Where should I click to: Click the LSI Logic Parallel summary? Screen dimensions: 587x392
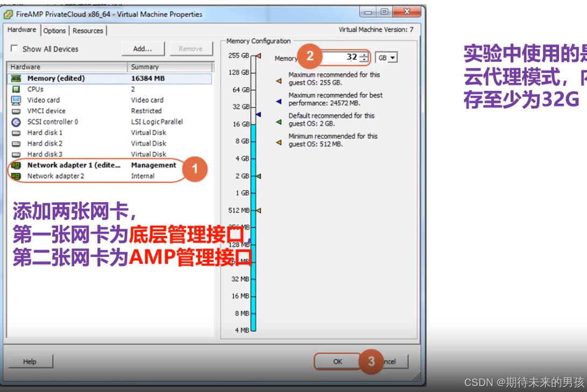[157, 122]
